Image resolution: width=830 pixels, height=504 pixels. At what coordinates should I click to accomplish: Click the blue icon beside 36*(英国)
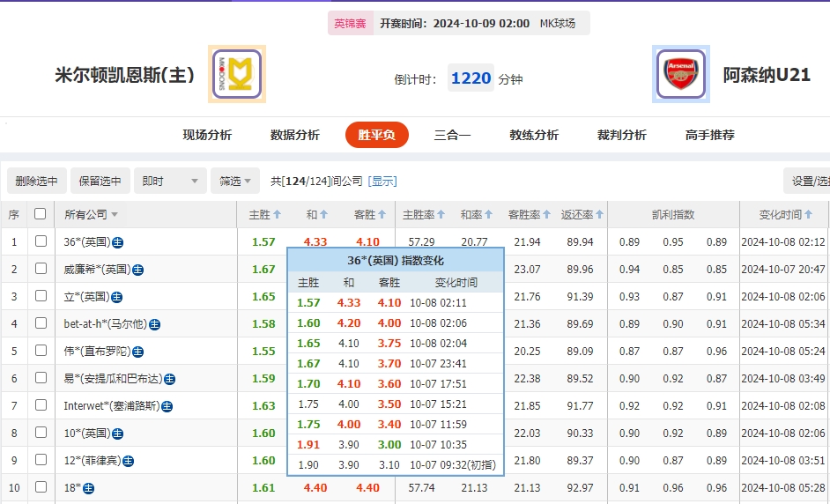[x=117, y=242]
